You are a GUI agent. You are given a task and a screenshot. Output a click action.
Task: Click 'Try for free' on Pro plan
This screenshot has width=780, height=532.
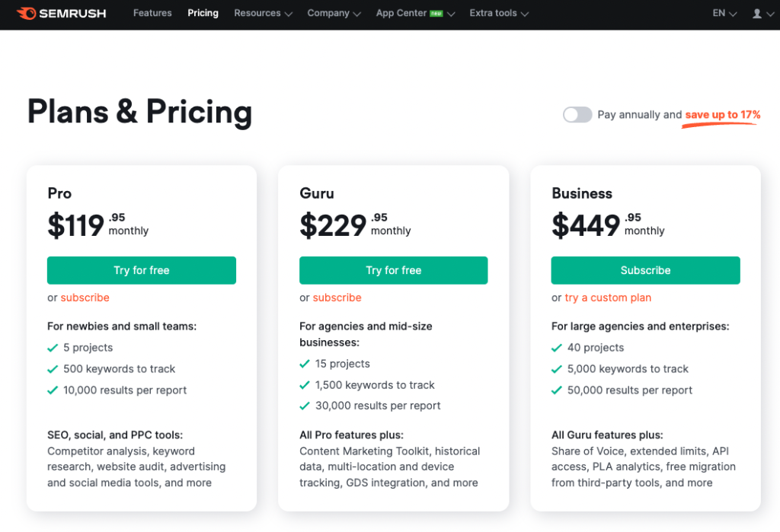point(141,270)
